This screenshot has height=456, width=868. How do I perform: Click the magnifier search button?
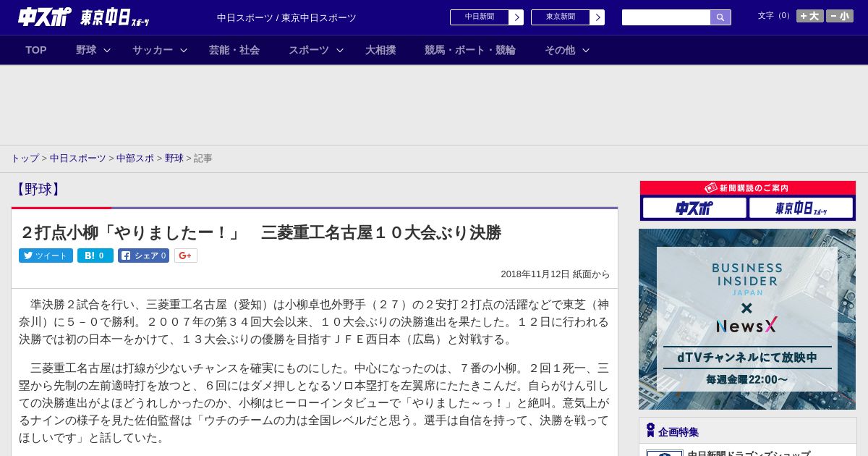tap(720, 17)
